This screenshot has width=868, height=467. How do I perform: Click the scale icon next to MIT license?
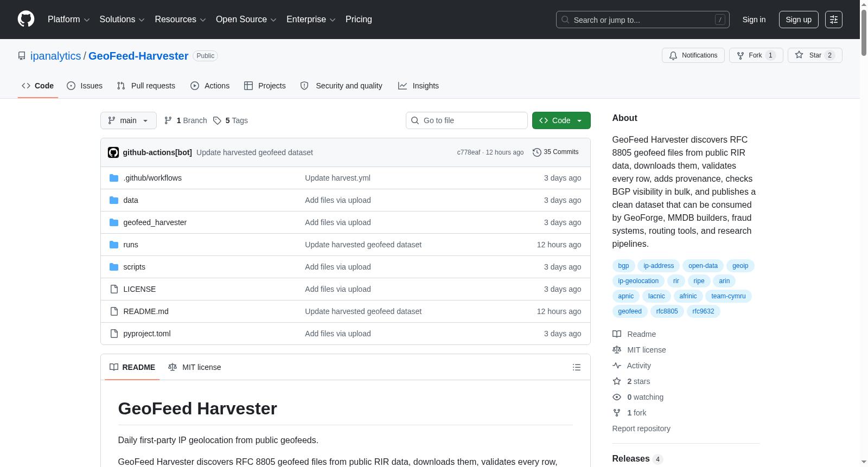[x=617, y=350]
